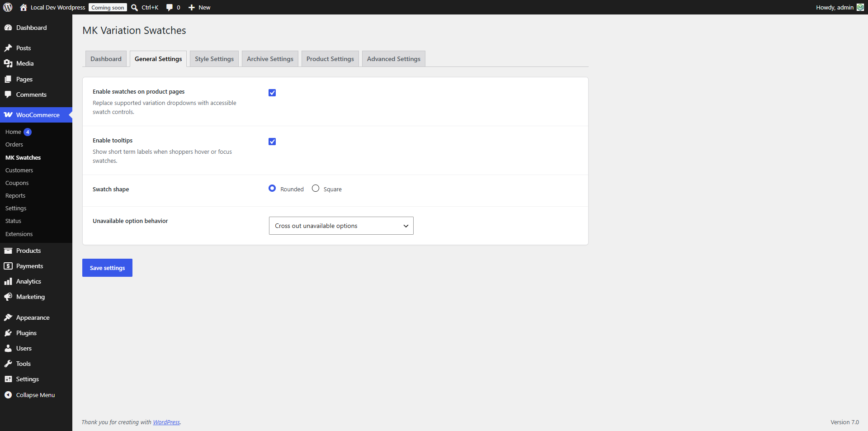The width and height of the screenshot is (868, 431).
Task: Open the WooCommerce Reports page
Action: [x=15, y=195]
